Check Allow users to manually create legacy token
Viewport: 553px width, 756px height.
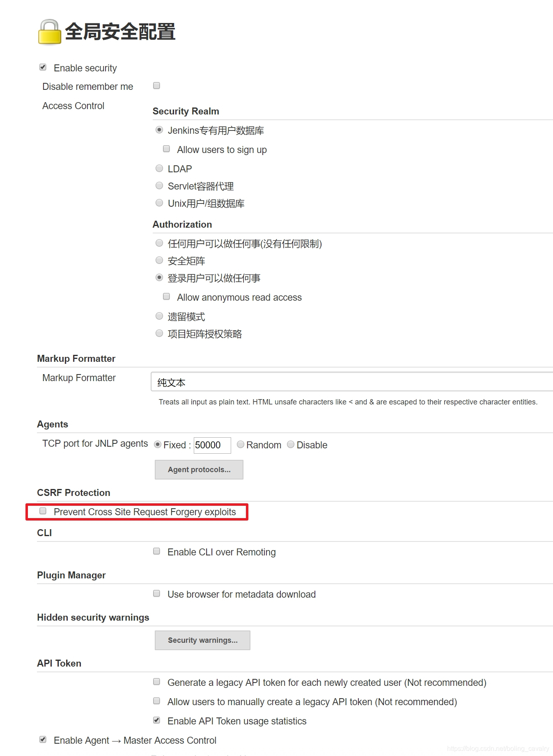(x=156, y=701)
